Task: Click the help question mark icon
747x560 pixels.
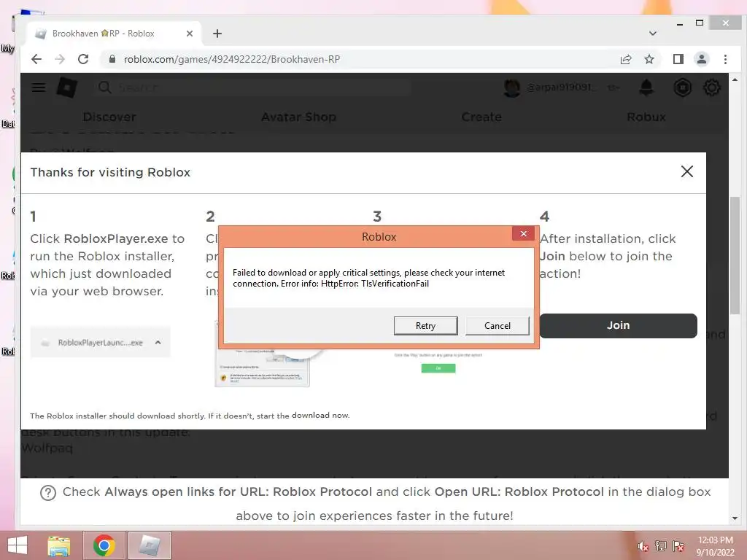Action: pyautogui.click(x=48, y=492)
